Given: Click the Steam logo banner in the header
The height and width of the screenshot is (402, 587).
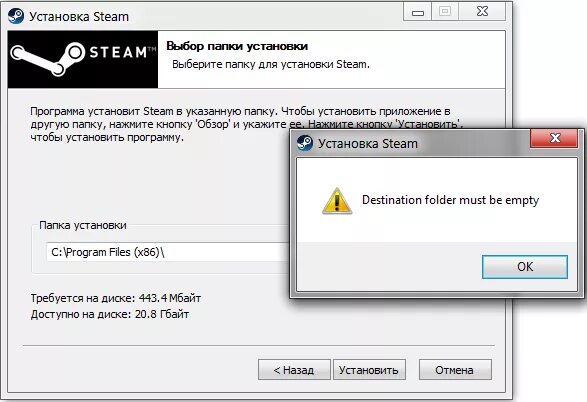Looking at the screenshot, I should [x=83, y=60].
